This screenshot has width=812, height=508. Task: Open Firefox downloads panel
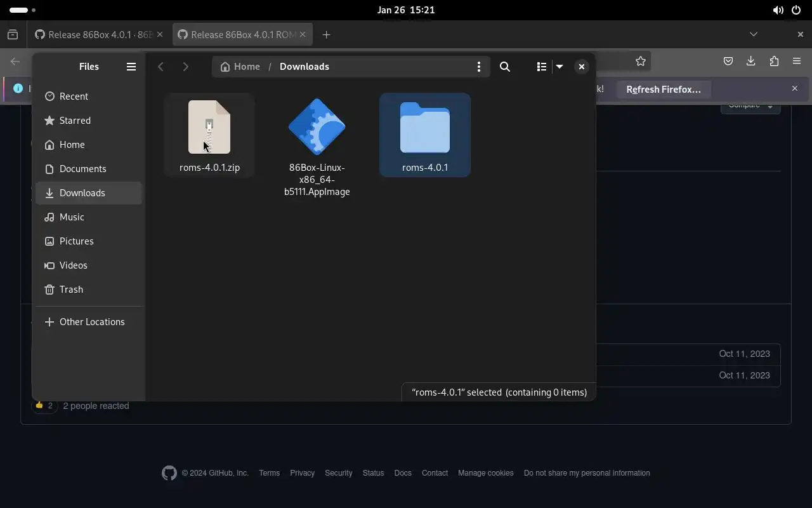[751, 62]
